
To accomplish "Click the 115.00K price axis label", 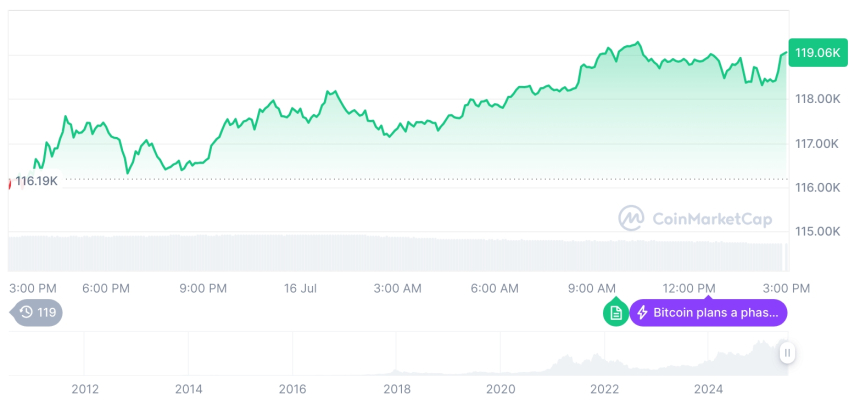I will [816, 231].
